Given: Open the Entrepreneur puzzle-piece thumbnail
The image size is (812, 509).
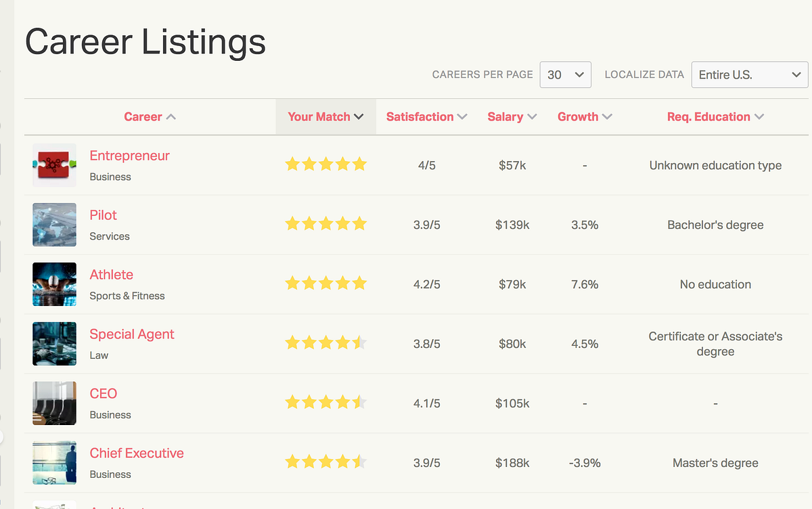Looking at the screenshot, I should click(54, 165).
